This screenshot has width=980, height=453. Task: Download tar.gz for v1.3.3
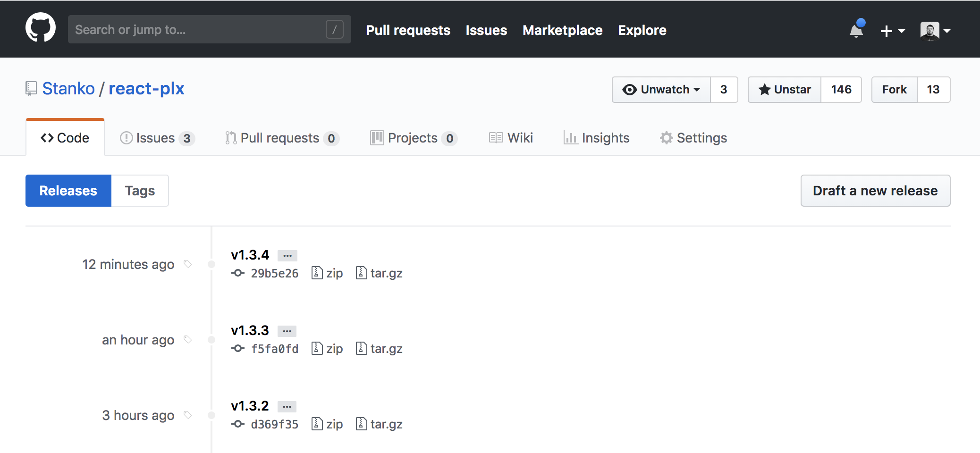379,349
